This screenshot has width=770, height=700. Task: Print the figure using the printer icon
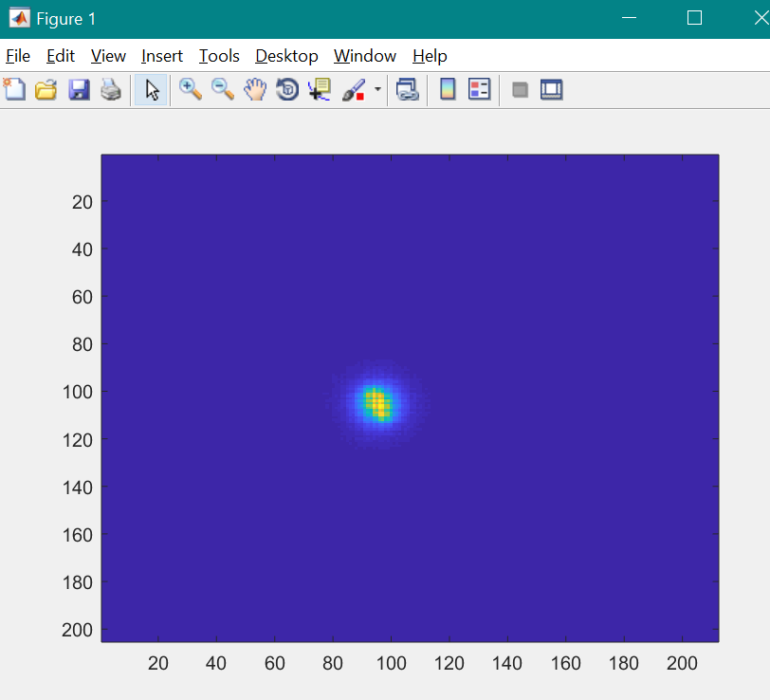pos(111,90)
